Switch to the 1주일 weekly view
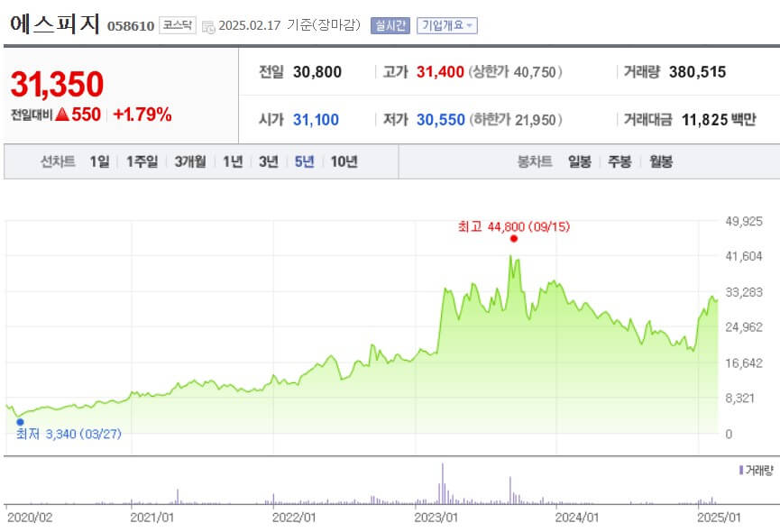The width and height of the screenshot is (780, 532). [142, 162]
